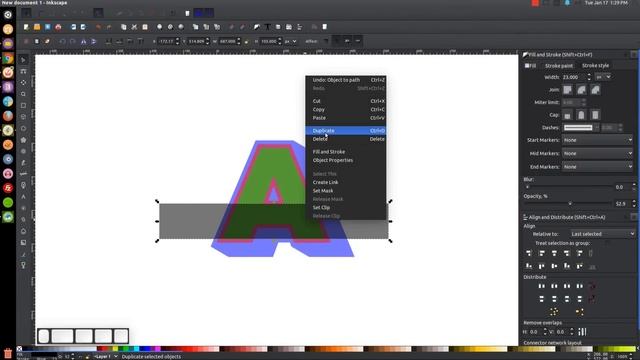Open FileZilla from the Ubuntu dock
The height and width of the screenshot is (360, 640).
(x=8, y=188)
